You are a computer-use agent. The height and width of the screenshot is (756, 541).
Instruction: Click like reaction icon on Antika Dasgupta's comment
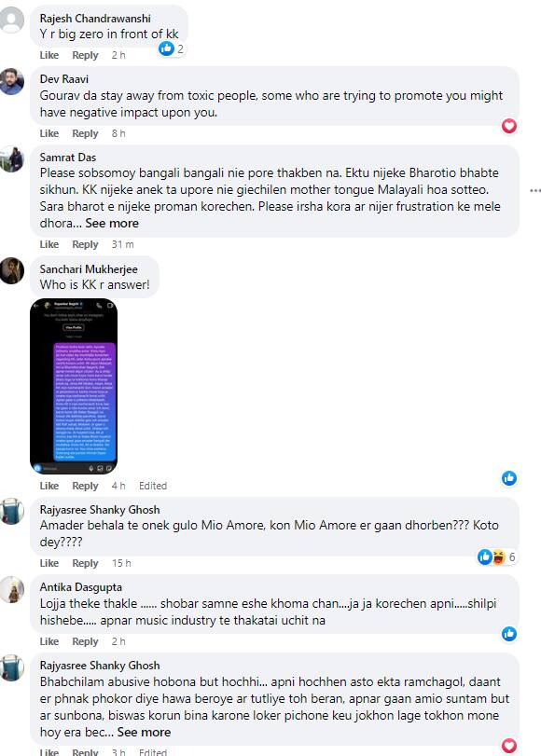click(509, 634)
